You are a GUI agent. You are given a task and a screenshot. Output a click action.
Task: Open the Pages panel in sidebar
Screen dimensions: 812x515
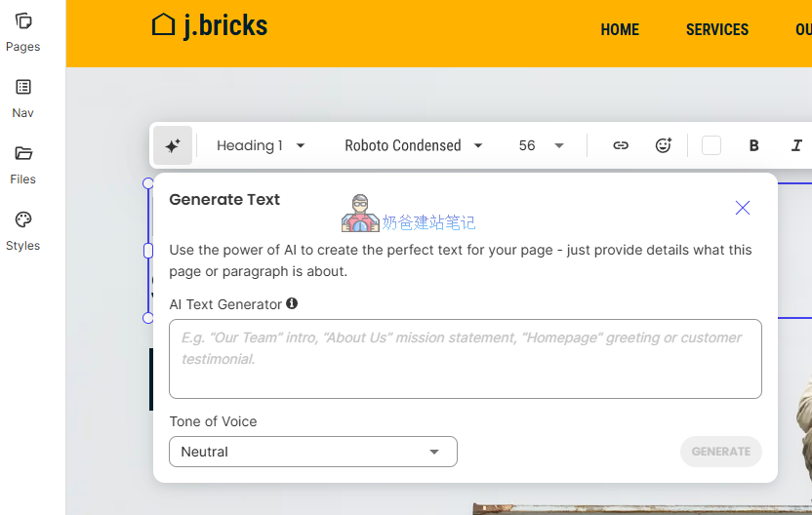[23, 31]
